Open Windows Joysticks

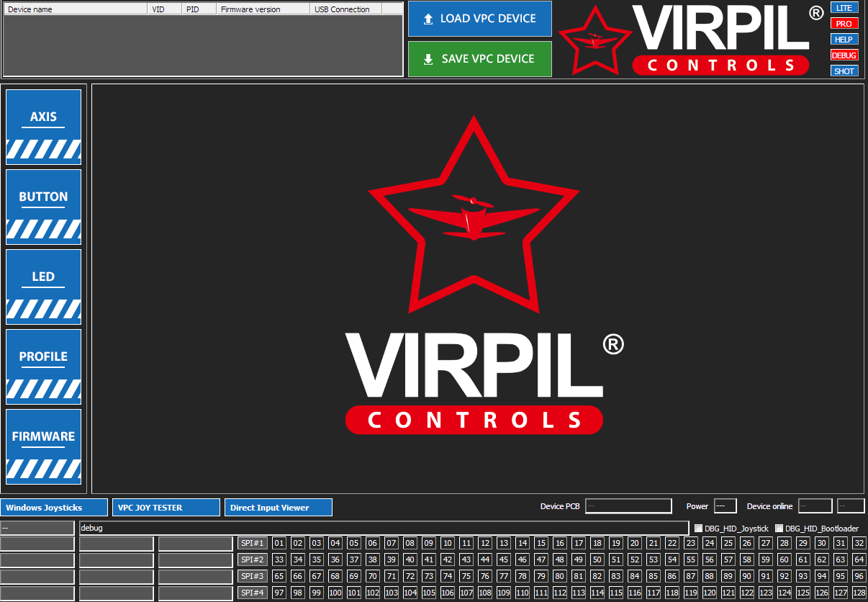pos(54,508)
